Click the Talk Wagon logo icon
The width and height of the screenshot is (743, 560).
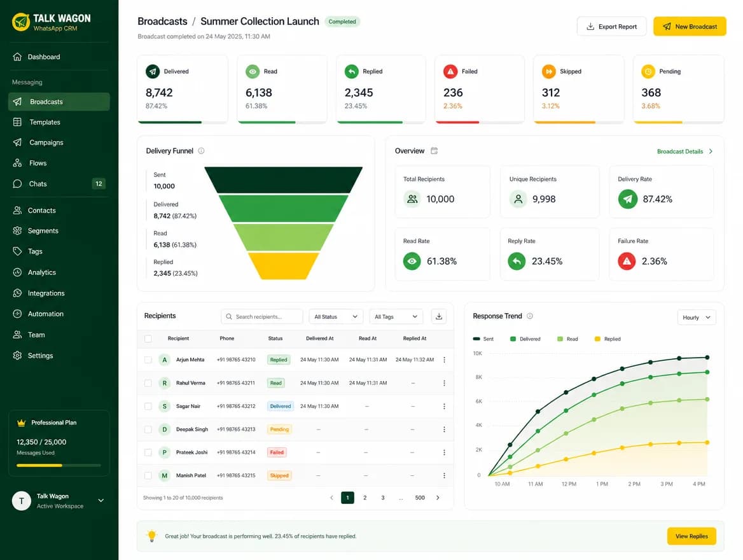tap(21, 22)
